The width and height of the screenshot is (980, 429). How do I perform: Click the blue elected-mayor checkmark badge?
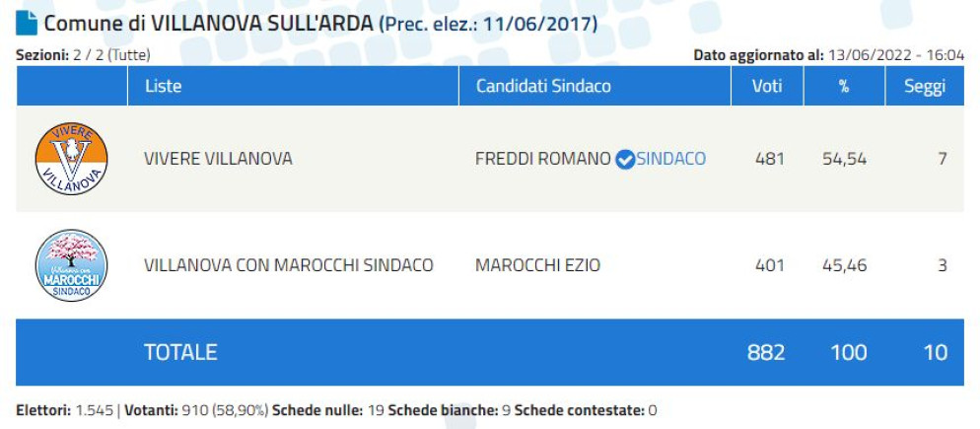(x=624, y=159)
